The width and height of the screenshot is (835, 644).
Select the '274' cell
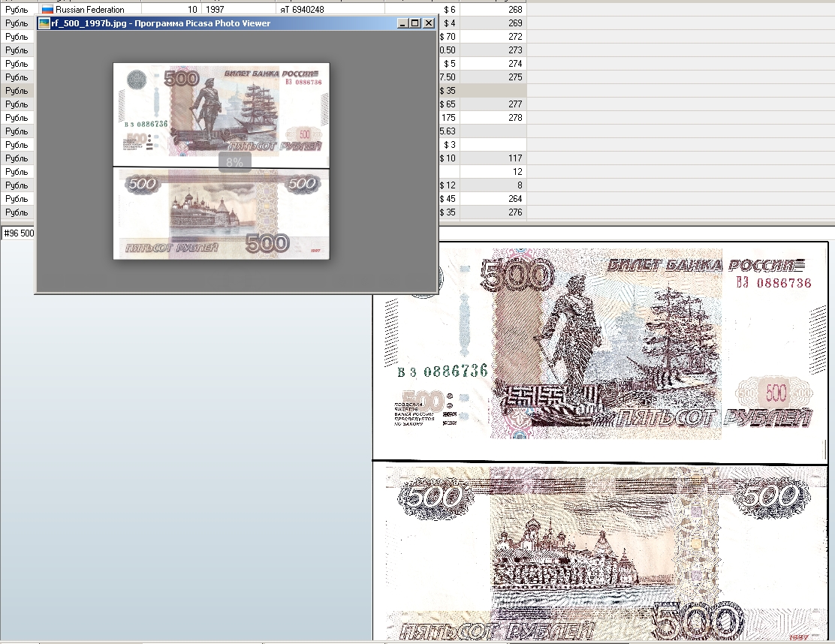click(x=493, y=63)
